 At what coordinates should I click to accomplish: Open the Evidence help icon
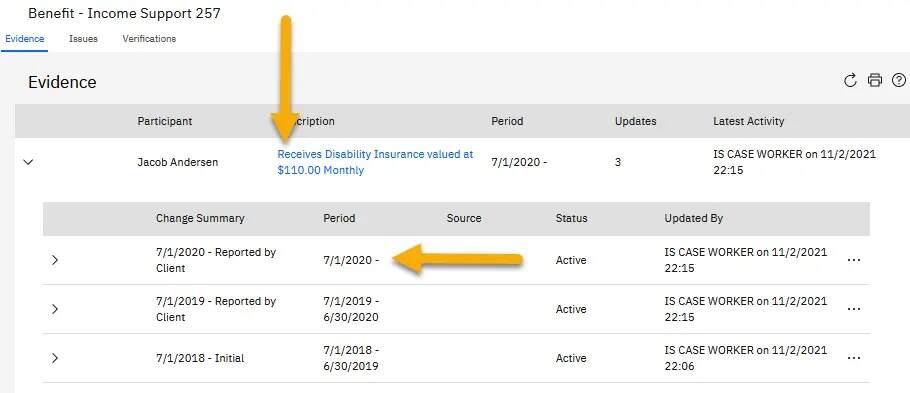click(898, 81)
